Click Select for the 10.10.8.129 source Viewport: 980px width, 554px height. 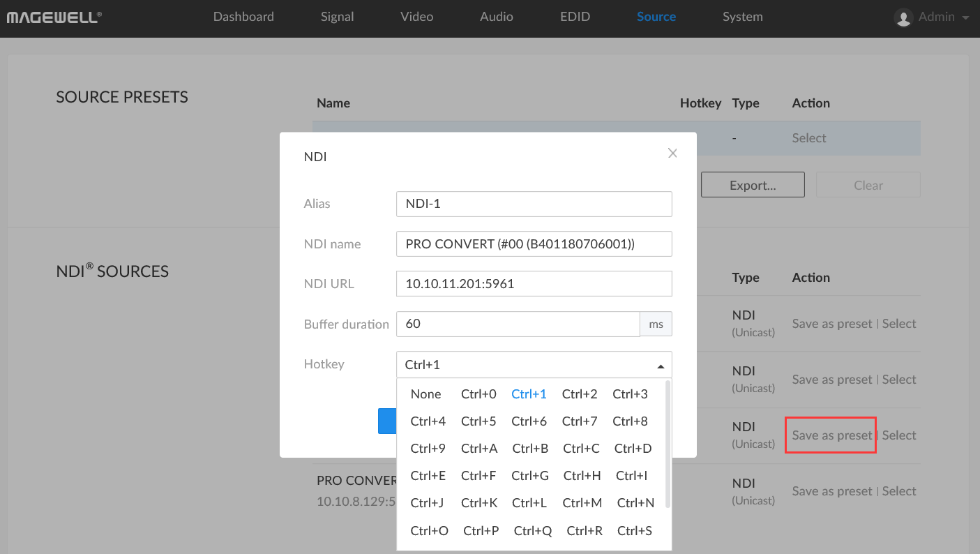pos(899,491)
